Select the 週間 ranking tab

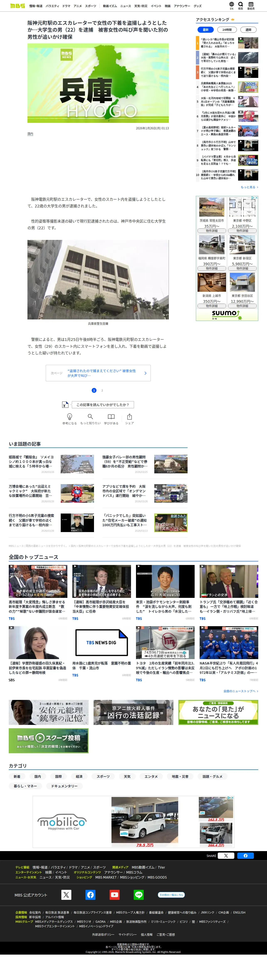click(248, 30)
